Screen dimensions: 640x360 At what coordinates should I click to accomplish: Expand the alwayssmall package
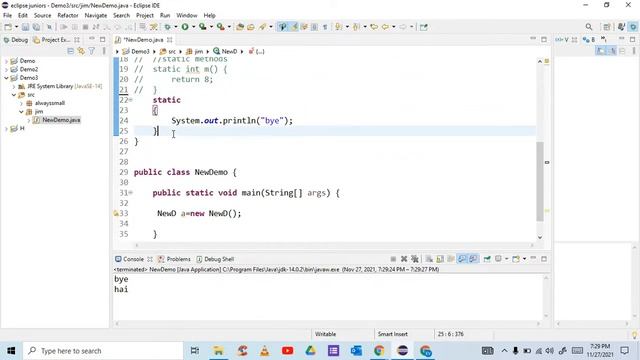coord(21,103)
